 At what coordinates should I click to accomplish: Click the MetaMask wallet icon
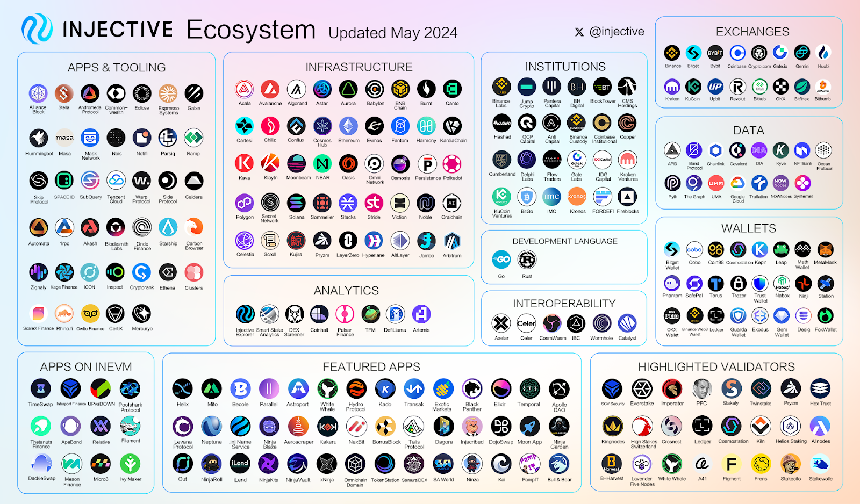tap(825, 249)
